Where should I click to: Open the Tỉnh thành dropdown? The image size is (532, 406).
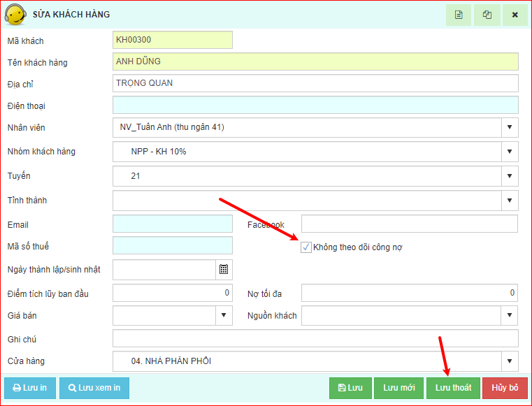(x=510, y=201)
